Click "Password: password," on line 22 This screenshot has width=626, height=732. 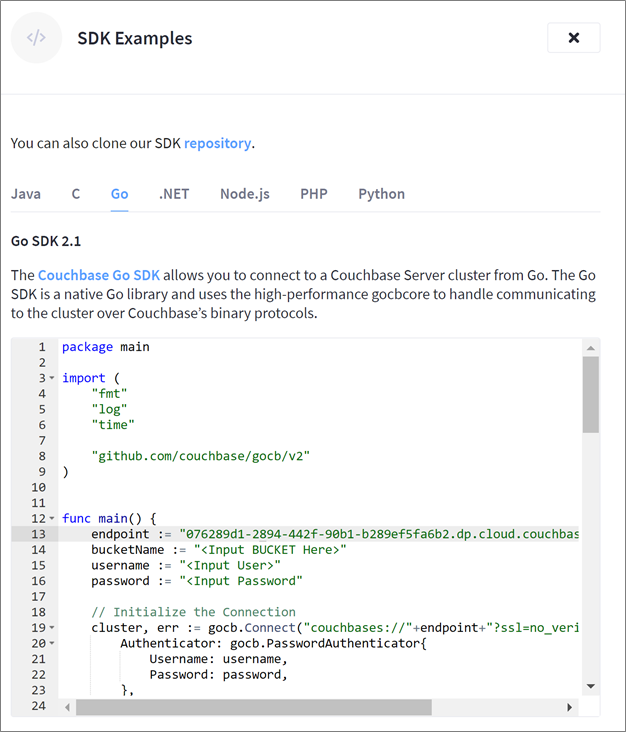tap(218, 675)
